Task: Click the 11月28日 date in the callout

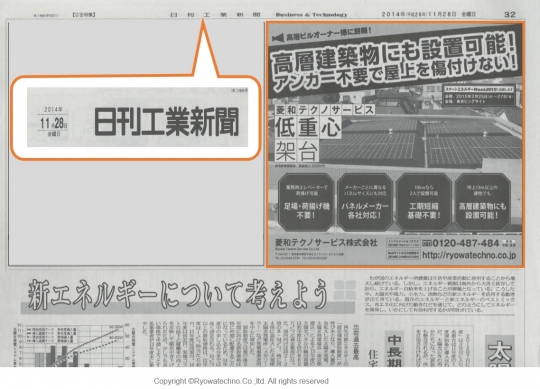Action: (x=54, y=123)
